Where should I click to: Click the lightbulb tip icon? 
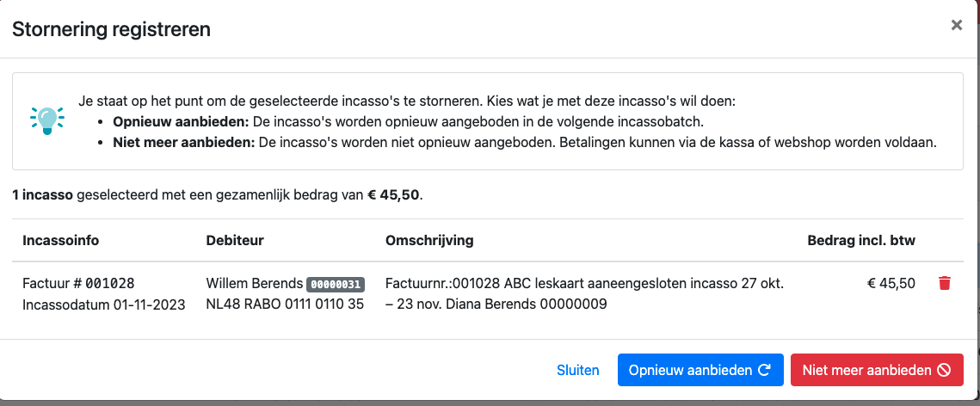click(x=47, y=120)
